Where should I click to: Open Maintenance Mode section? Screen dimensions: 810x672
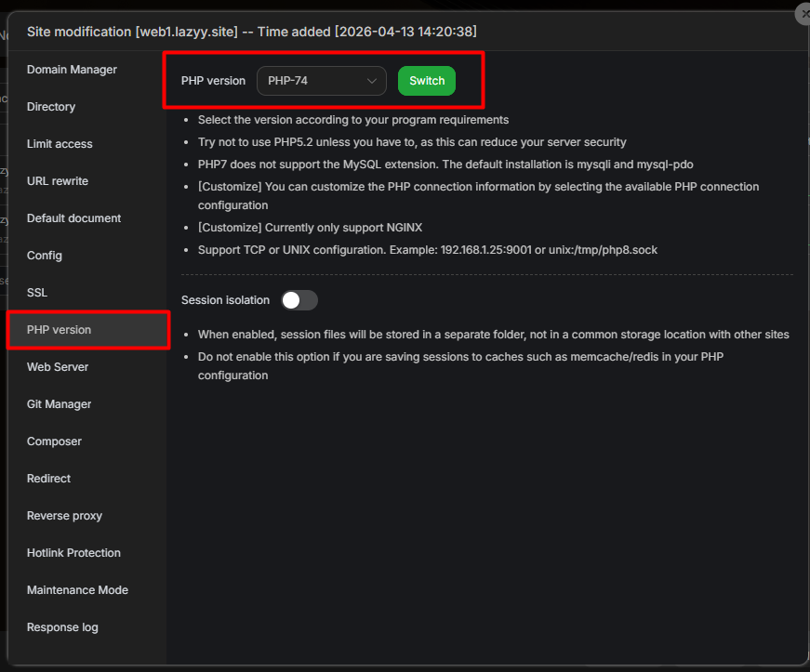pyautogui.click(x=77, y=590)
